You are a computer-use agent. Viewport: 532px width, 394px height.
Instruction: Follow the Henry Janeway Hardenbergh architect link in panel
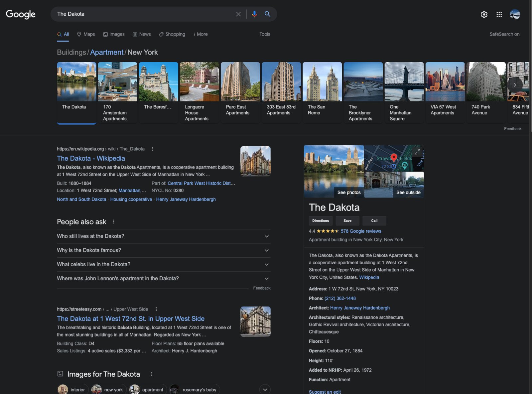[x=360, y=308]
